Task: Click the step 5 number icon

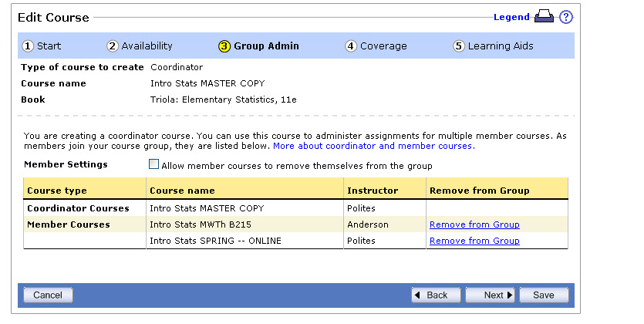Action: pyautogui.click(x=459, y=46)
